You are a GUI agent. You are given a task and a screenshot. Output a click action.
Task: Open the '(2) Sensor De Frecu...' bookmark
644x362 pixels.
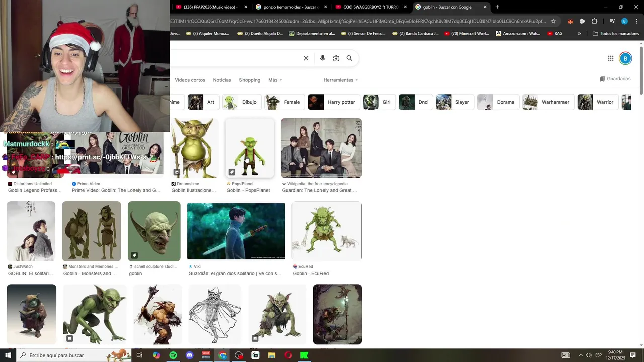[363, 34]
